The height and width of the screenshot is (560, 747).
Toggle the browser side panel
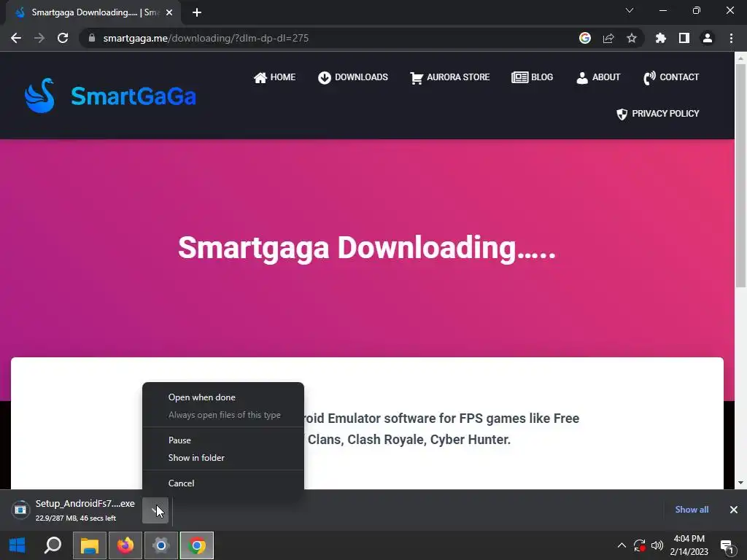tap(684, 38)
